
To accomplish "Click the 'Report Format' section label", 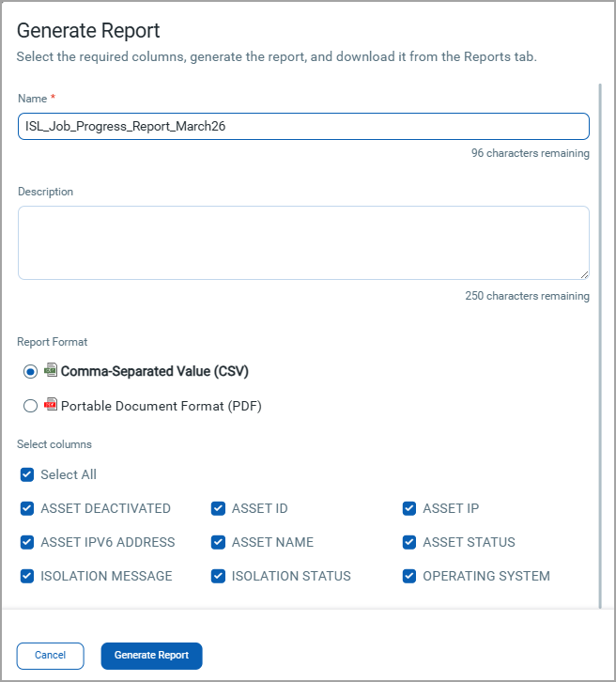I will 53,342.
